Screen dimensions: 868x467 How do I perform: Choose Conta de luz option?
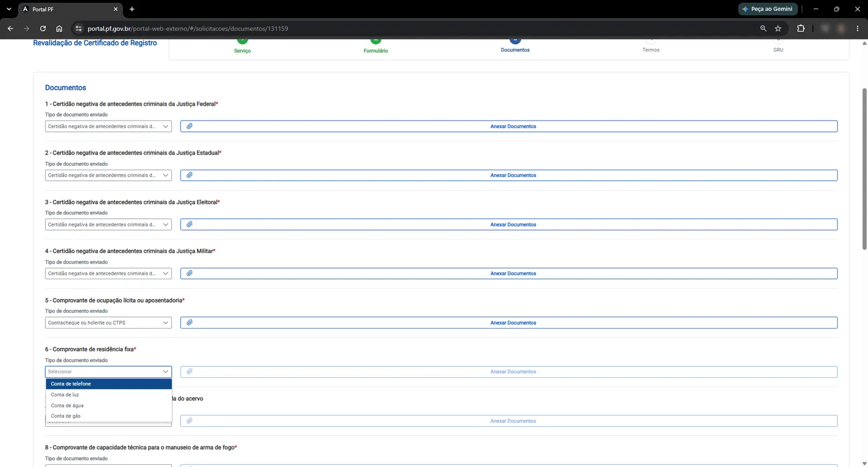point(108,395)
